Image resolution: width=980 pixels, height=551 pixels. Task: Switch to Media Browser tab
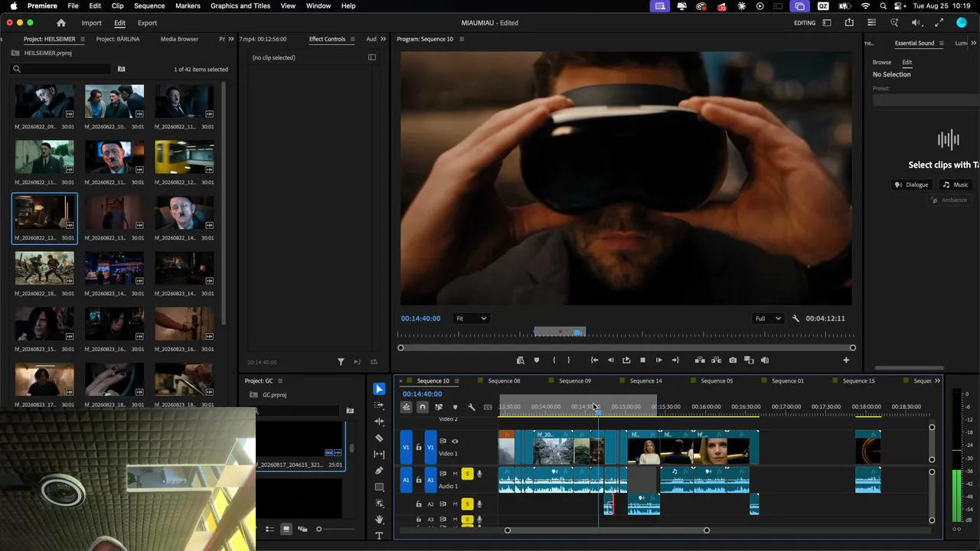(179, 39)
